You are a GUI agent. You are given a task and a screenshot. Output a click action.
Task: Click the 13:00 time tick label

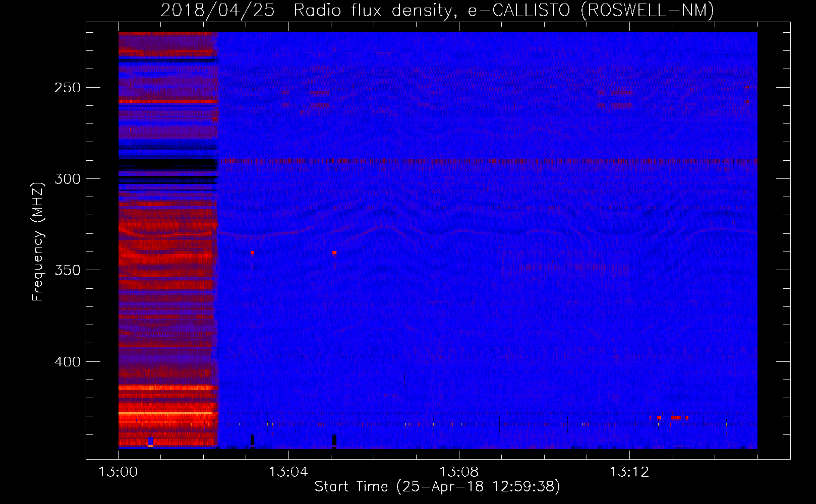tap(118, 472)
